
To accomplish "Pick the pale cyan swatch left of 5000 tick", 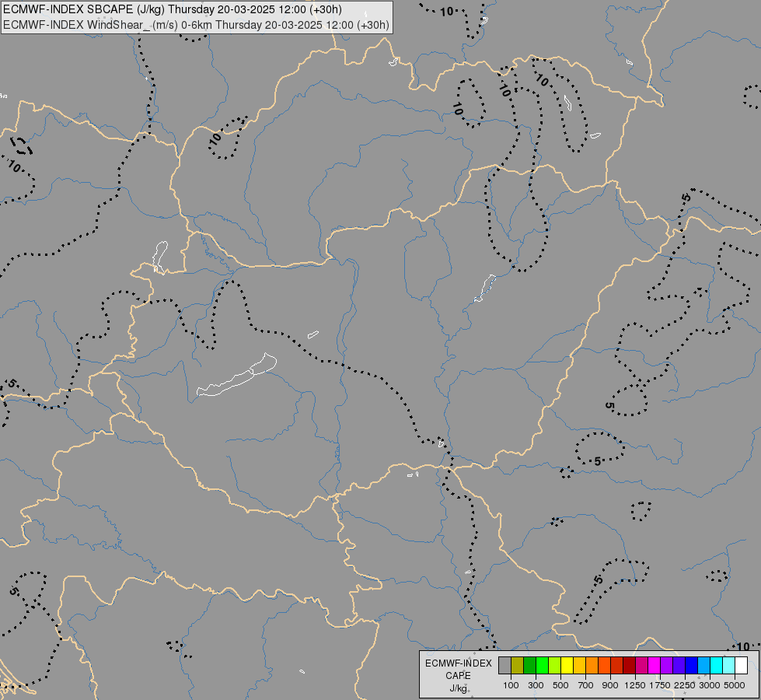I will pos(729,665).
